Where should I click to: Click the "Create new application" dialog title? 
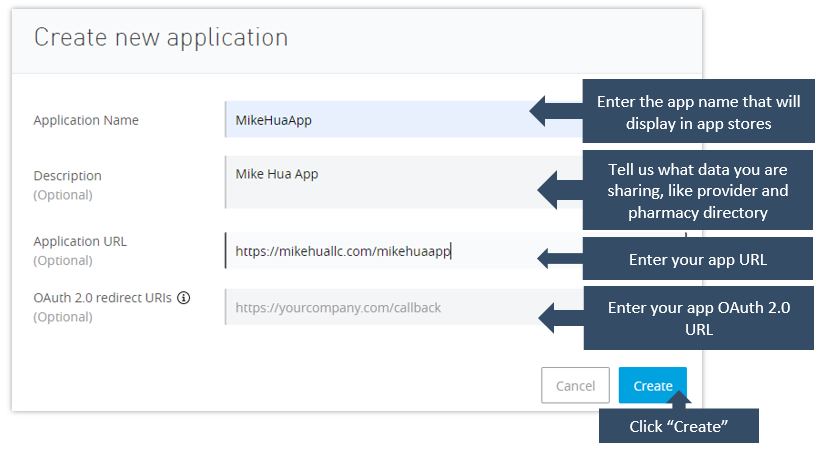click(x=161, y=38)
